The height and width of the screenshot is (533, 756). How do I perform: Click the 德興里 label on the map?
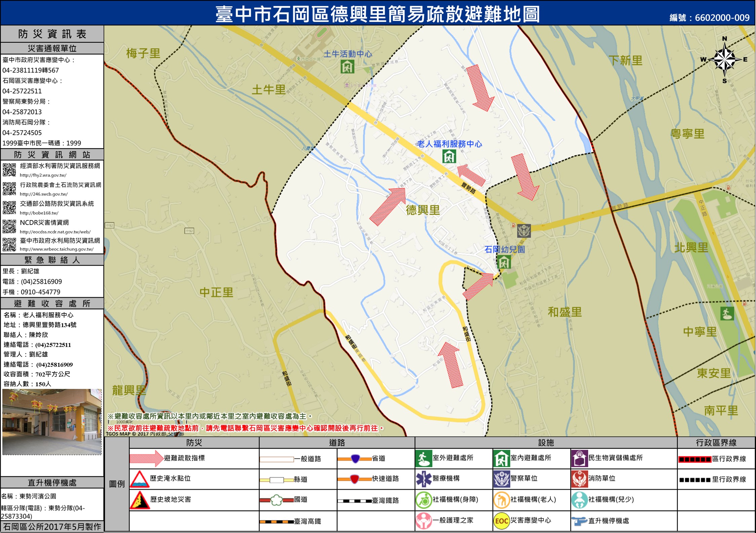click(423, 210)
